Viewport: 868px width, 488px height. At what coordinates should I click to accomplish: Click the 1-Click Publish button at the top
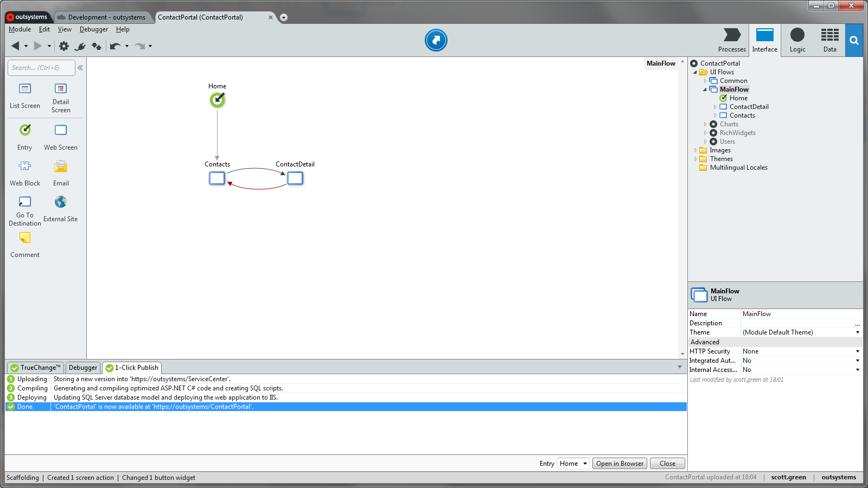(x=436, y=40)
